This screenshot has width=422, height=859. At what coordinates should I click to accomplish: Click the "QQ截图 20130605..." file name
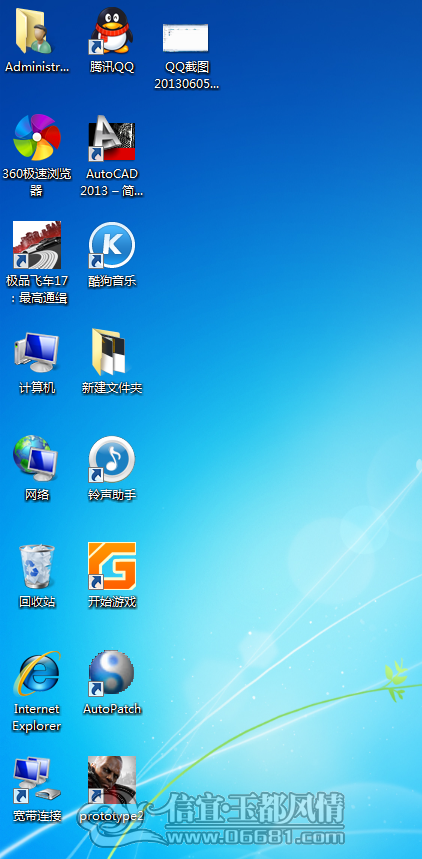pos(186,76)
